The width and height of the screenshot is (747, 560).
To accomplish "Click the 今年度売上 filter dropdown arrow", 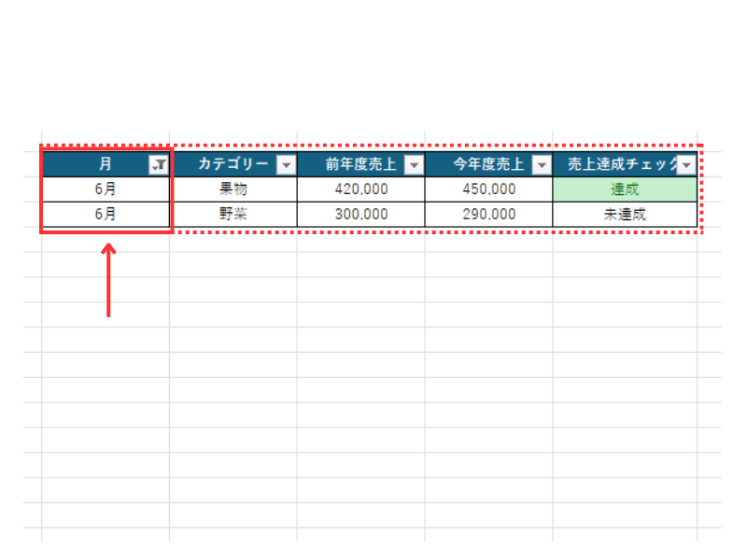I will (x=541, y=165).
